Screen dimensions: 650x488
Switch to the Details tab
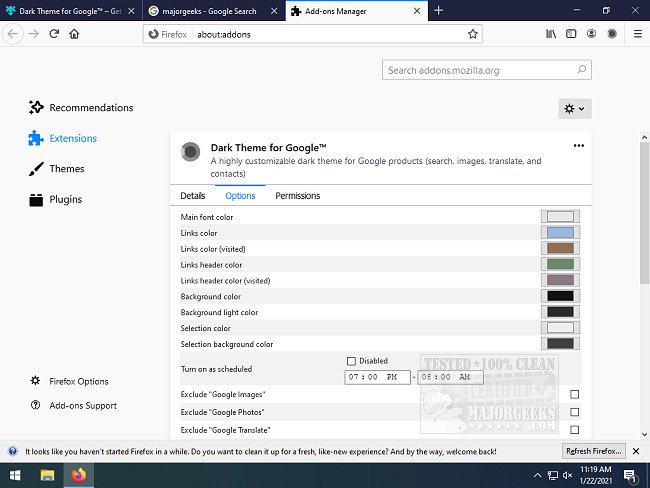point(193,196)
